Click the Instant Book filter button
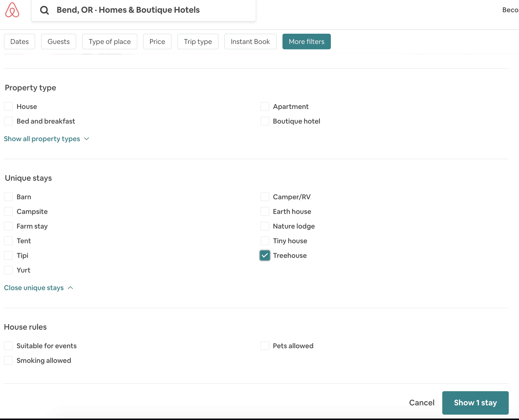 click(x=250, y=42)
